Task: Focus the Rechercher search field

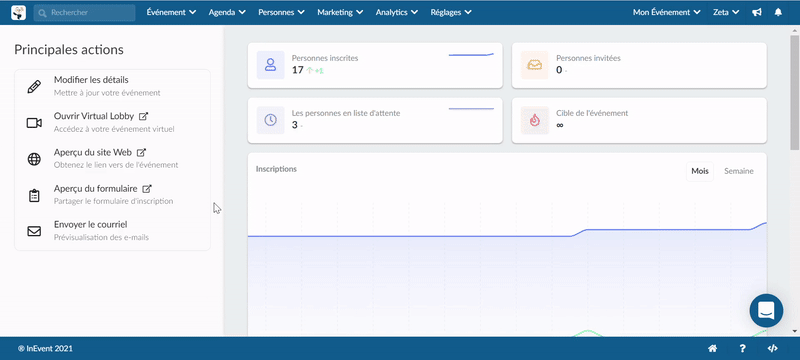Action: pos(85,13)
